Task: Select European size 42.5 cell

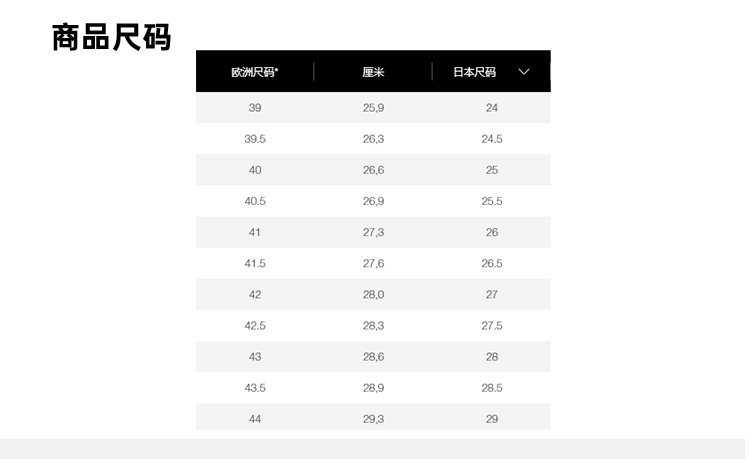Action: [x=255, y=325]
